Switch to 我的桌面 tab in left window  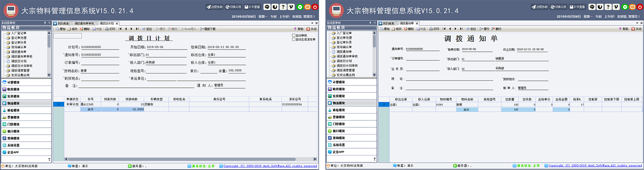[x=62, y=23]
